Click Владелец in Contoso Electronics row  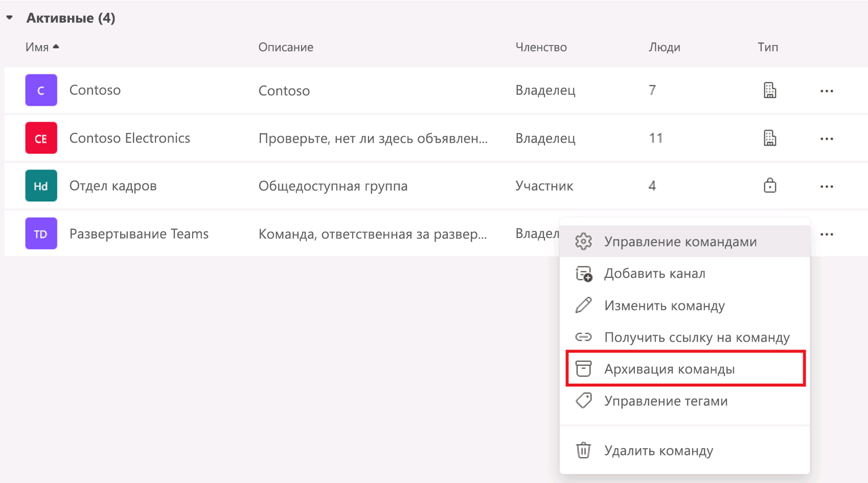[545, 138]
